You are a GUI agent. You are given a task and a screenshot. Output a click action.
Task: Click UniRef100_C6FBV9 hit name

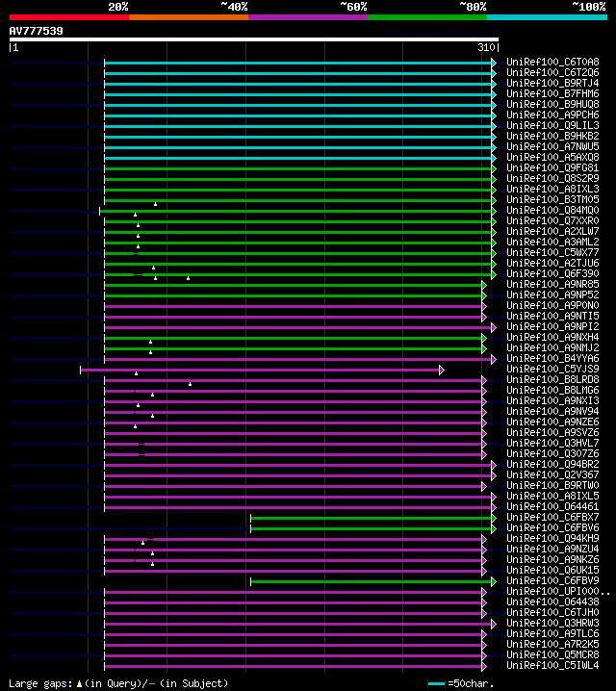point(552,580)
